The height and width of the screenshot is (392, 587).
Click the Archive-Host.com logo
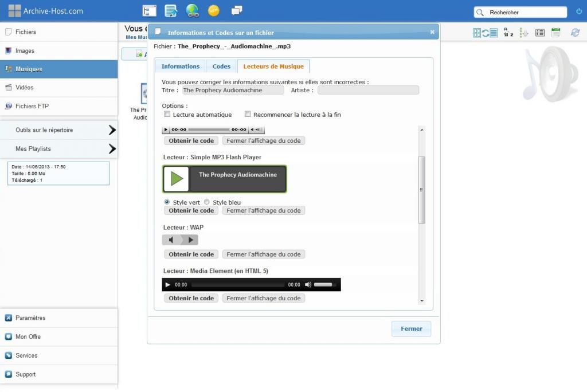(45, 11)
